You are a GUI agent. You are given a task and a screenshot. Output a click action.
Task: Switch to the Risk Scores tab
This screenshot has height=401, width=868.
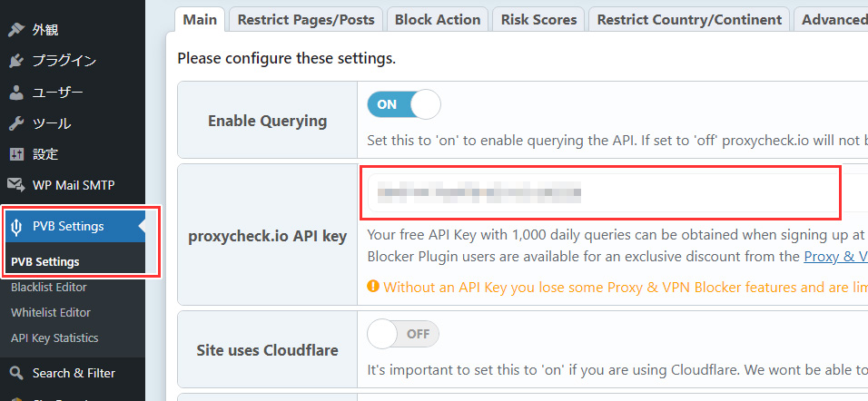tap(538, 20)
